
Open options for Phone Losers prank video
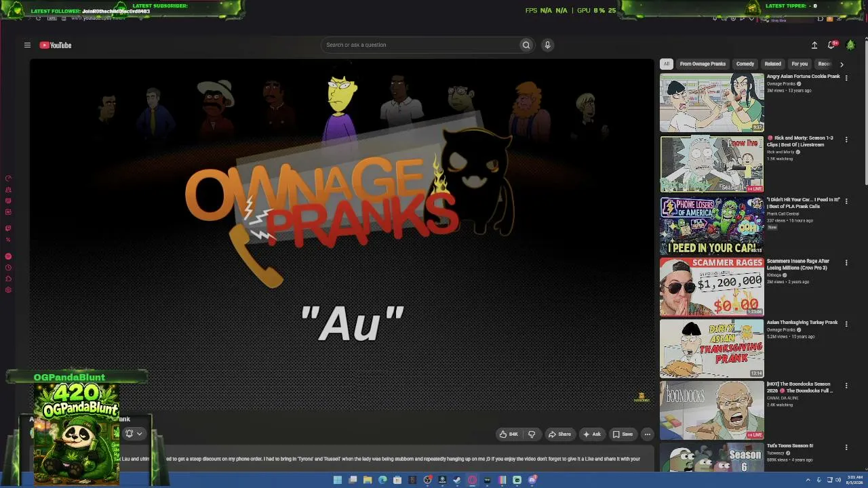point(846,201)
